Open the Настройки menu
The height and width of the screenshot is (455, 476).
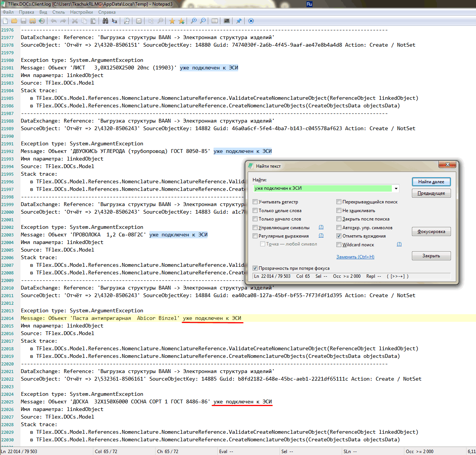pos(82,12)
